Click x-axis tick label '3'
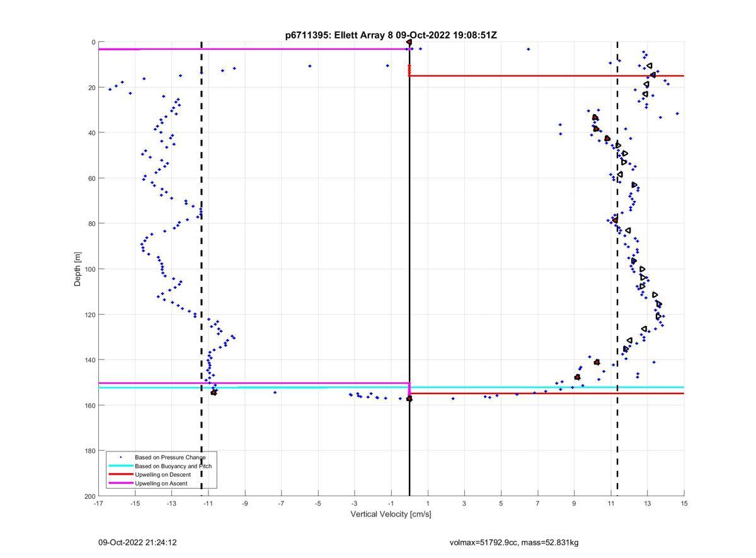756x558 pixels. click(464, 503)
